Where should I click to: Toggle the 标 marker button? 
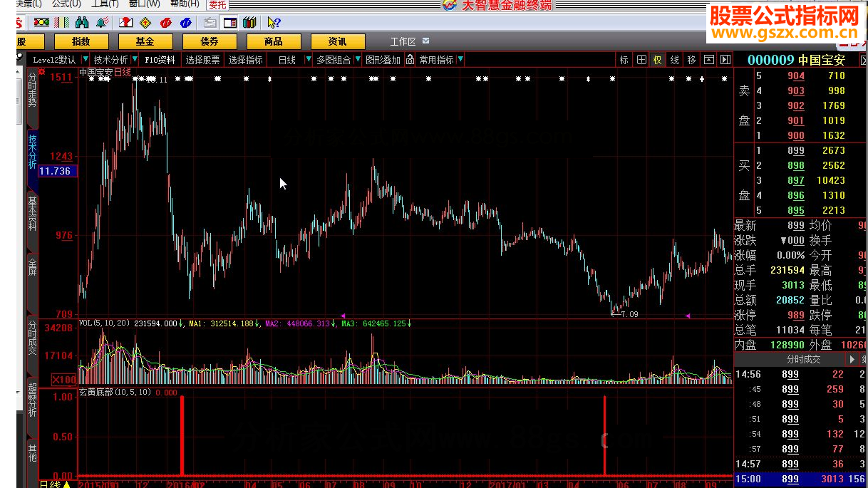point(624,60)
